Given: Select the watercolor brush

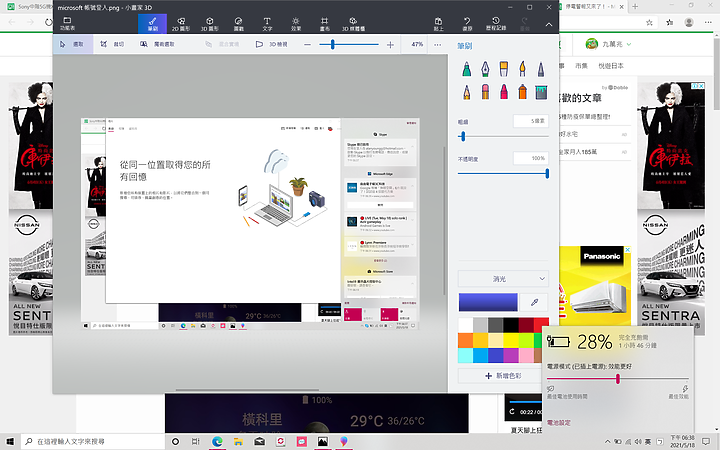Looking at the screenshot, I should coord(523,69).
